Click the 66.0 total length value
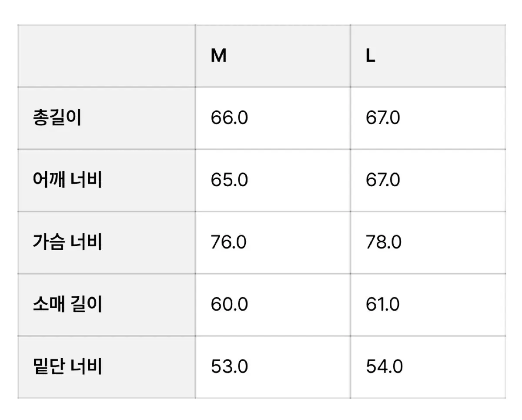The width and height of the screenshot is (522, 420). pyautogui.click(x=229, y=118)
